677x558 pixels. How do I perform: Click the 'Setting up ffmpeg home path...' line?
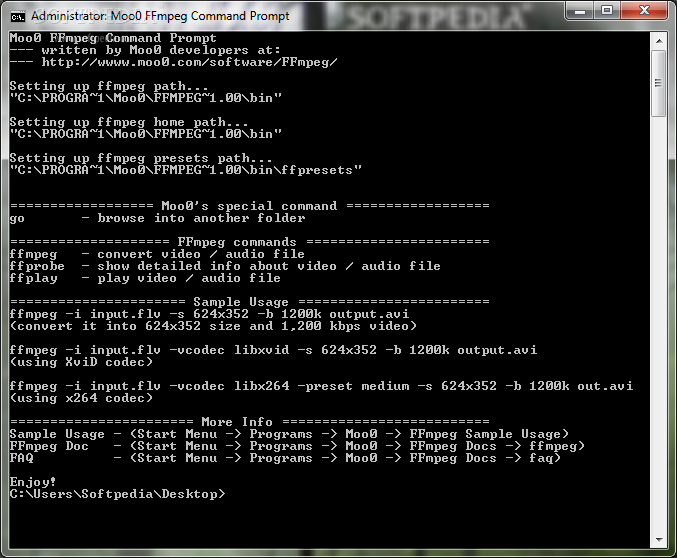[129, 122]
